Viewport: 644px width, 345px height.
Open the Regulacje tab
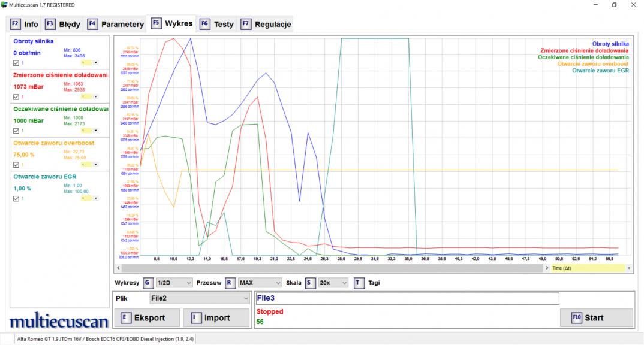[x=267, y=25]
